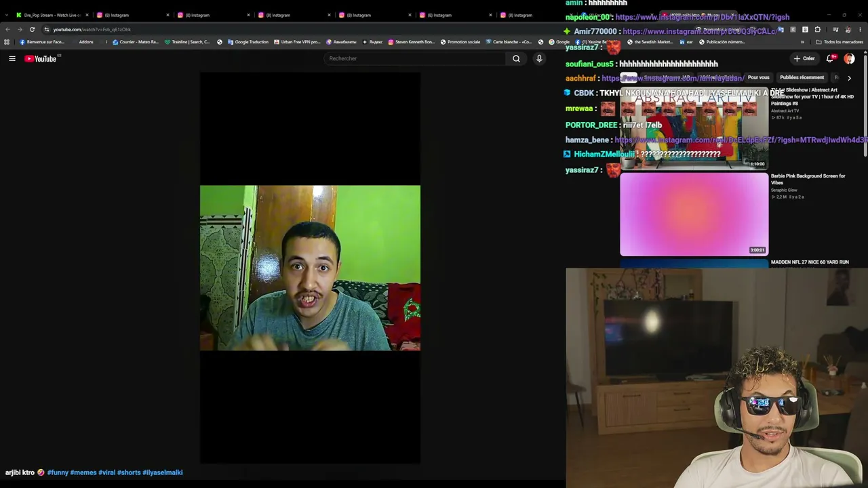The width and height of the screenshot is (868, 488).
Task: Show more filter chips with the right arrow
Action: click(849, 78)
